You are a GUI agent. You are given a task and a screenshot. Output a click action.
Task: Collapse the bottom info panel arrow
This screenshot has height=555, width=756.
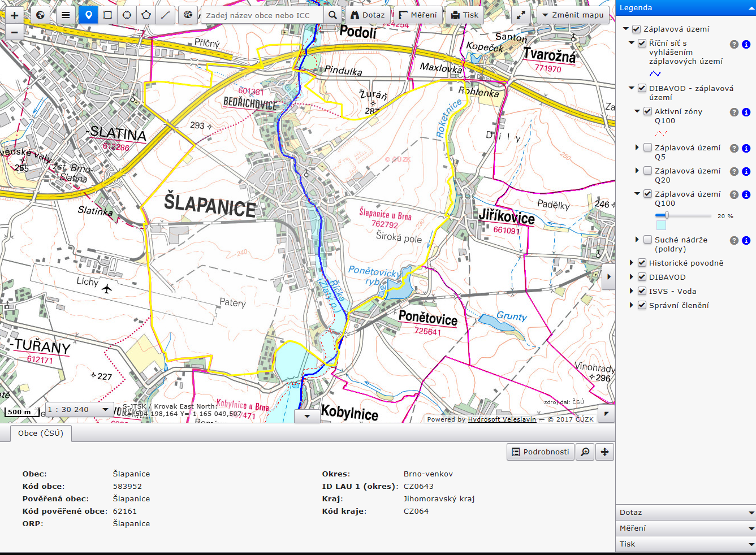click(308, 417)
